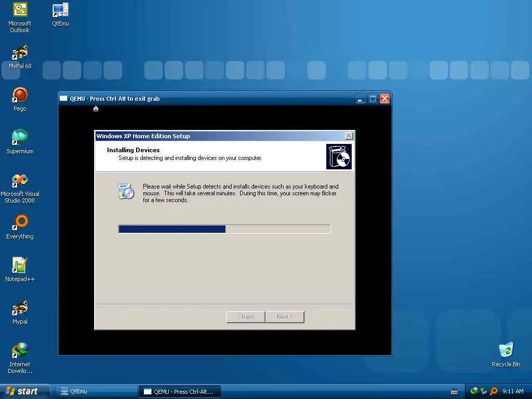
Task: Click the Pego desktop icon
Action: coord(20,99)
